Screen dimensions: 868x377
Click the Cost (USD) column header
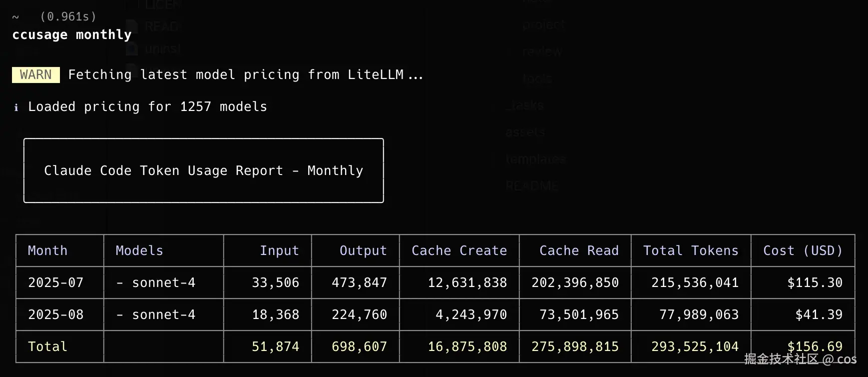(x=803, y=250)
